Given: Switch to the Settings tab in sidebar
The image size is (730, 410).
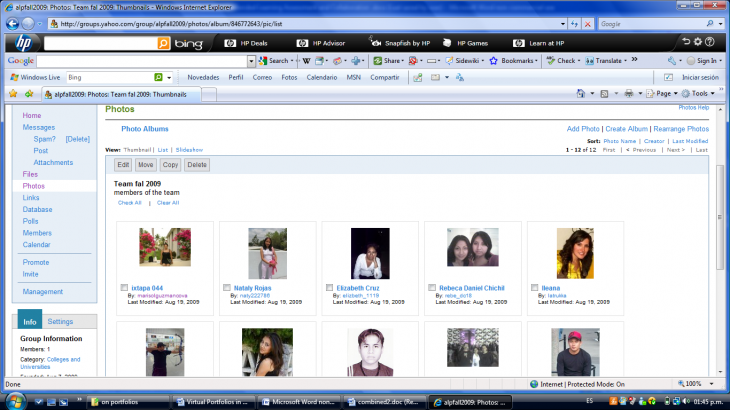Looking at the screenshot, I should pyautogui.click(x=60, y=322).
